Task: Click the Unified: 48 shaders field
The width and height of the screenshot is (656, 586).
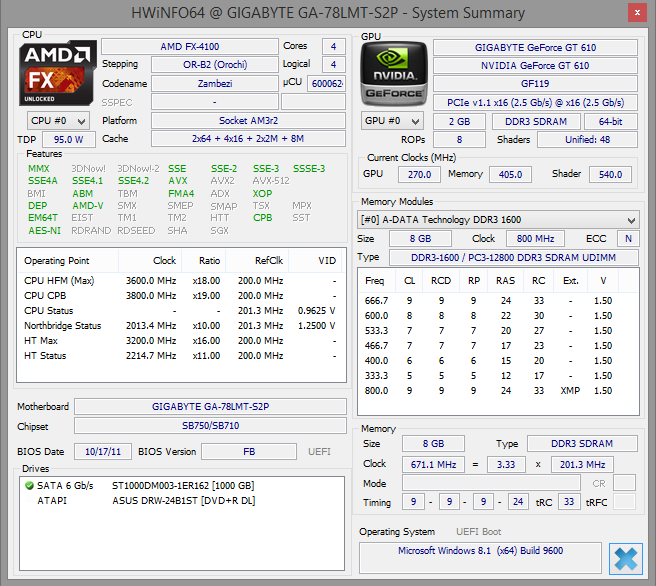Action: 587,140
